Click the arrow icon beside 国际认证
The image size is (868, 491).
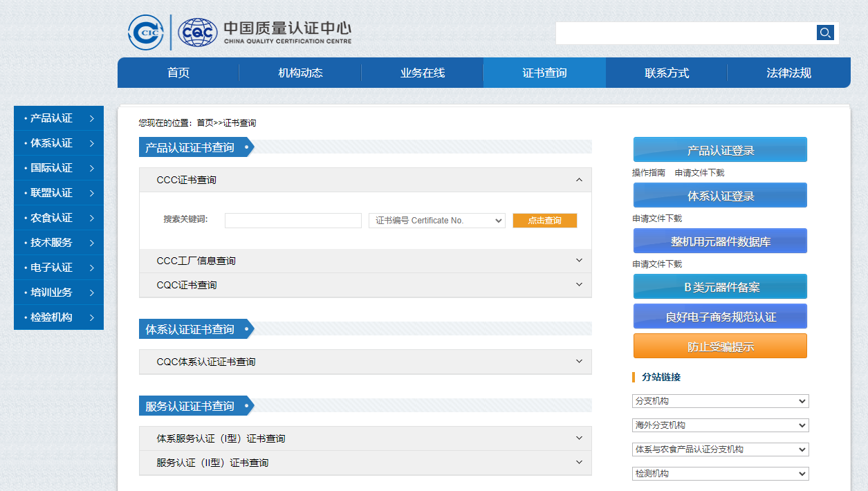coord(92,168)
